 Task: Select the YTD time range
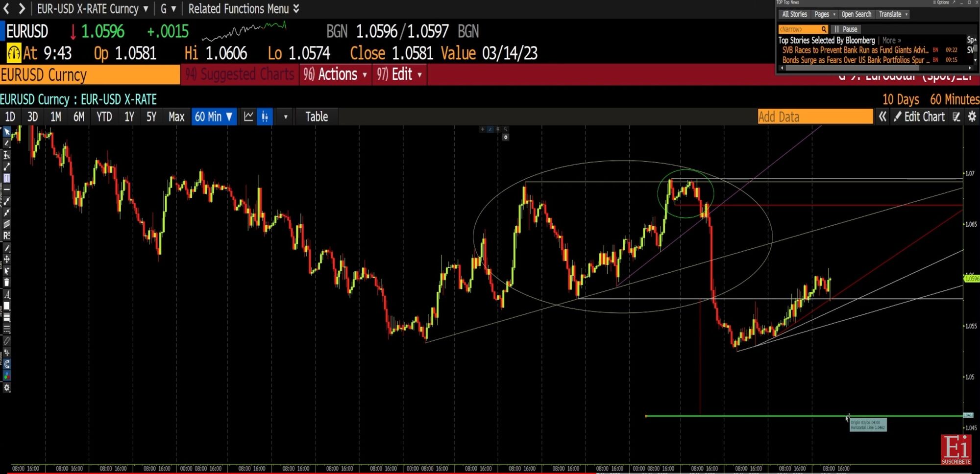(104, 117)
